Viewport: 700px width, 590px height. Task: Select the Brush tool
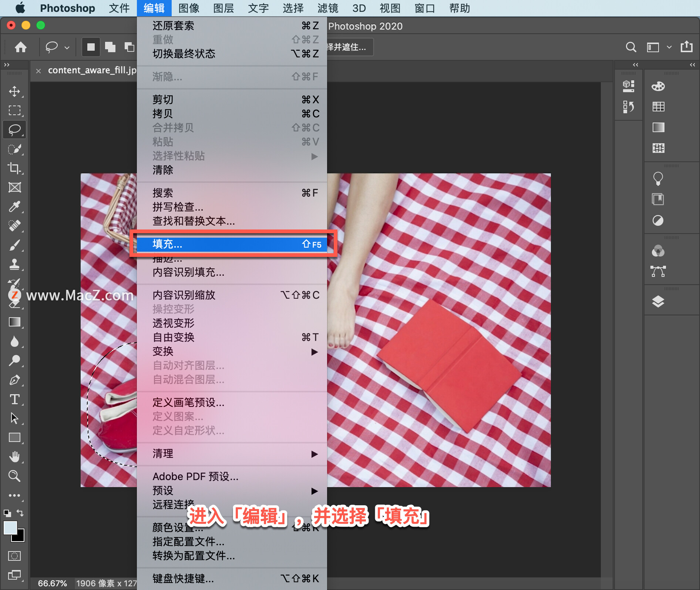[14, 245]
